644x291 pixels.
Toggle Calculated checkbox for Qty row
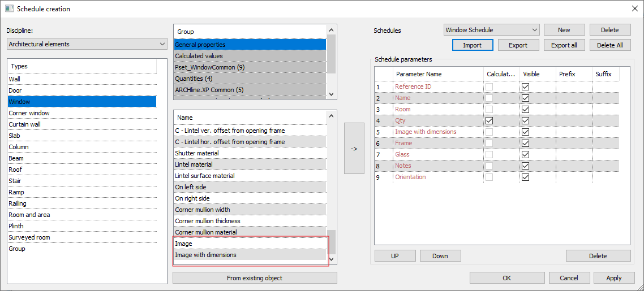click(x=489, y=121)
